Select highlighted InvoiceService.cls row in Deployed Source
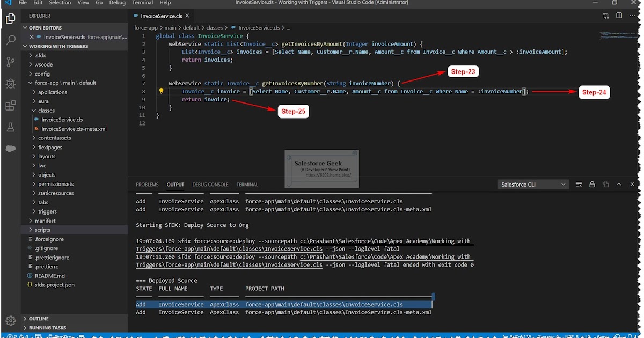This screenshot has height=338, width=644. 283,304
